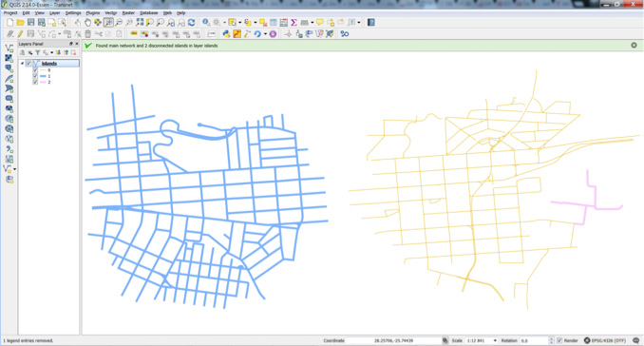Open the Layers Panel visibility-eye preset dropdown arrow
This screenshot has height=346, width=644.
[x=51, y=52]
